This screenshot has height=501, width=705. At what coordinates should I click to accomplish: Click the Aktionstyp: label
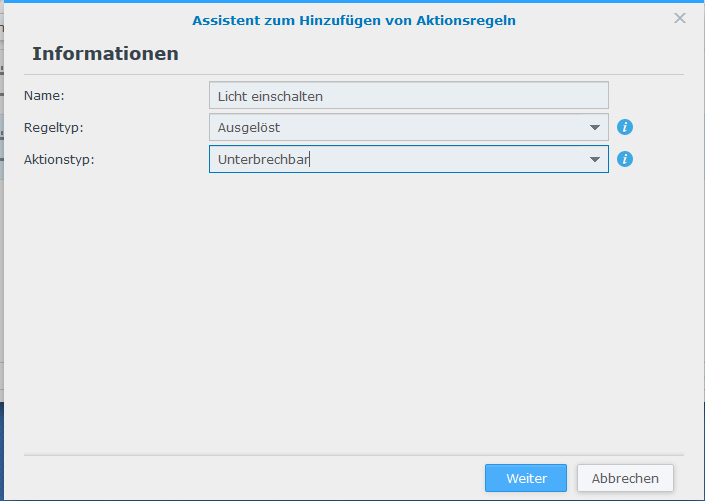[x=59, y=160]
